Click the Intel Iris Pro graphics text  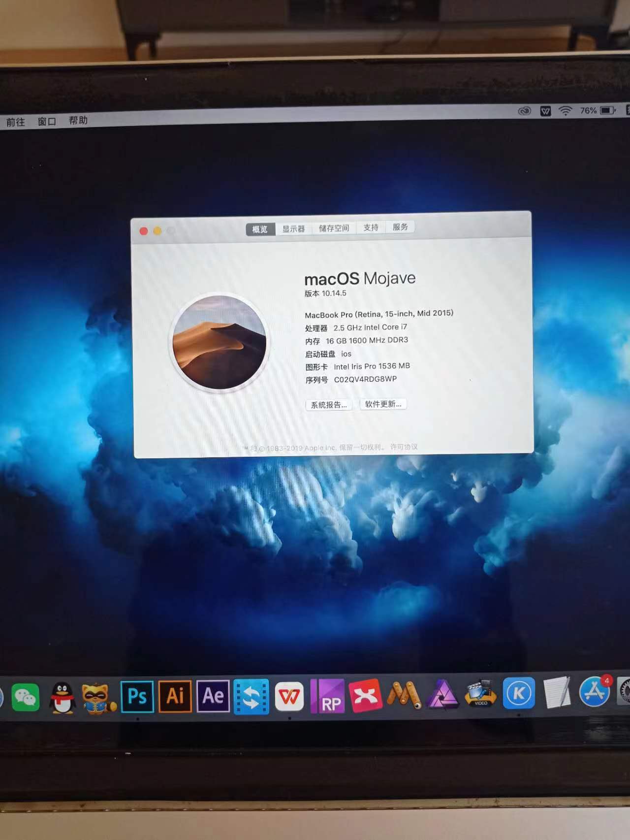372,366
